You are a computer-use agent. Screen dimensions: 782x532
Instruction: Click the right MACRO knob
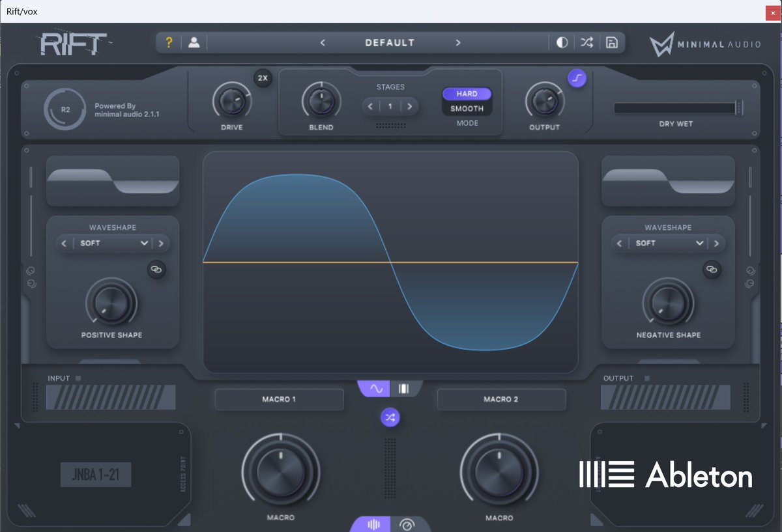(x=499, y=472)
